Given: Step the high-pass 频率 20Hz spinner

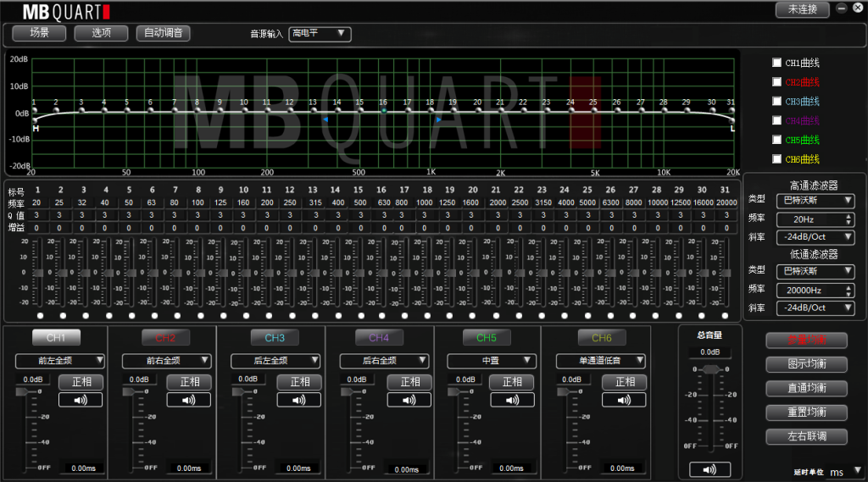Looking at the screenshot, I should coord(849,219).
